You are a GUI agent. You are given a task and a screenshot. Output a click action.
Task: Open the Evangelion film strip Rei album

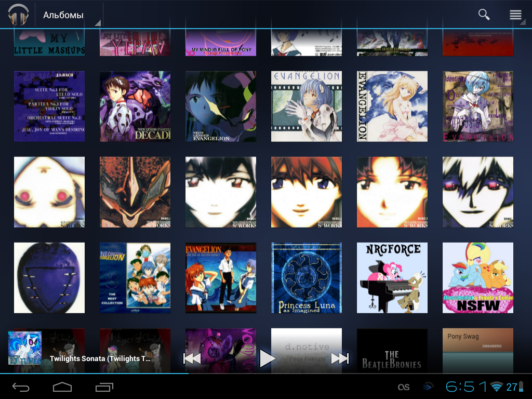click(x=307, y=106)
